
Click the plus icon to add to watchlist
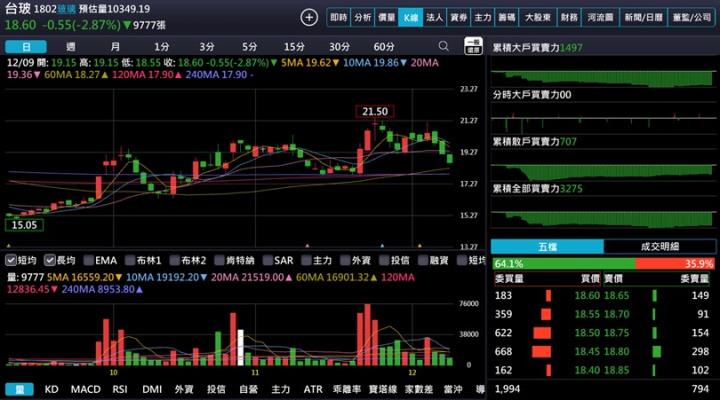[x=309, y=17]
